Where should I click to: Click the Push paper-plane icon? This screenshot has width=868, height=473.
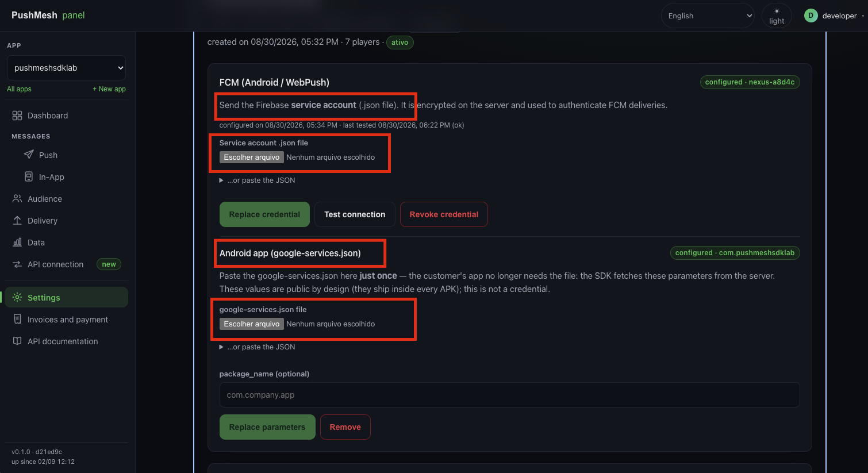29,155
